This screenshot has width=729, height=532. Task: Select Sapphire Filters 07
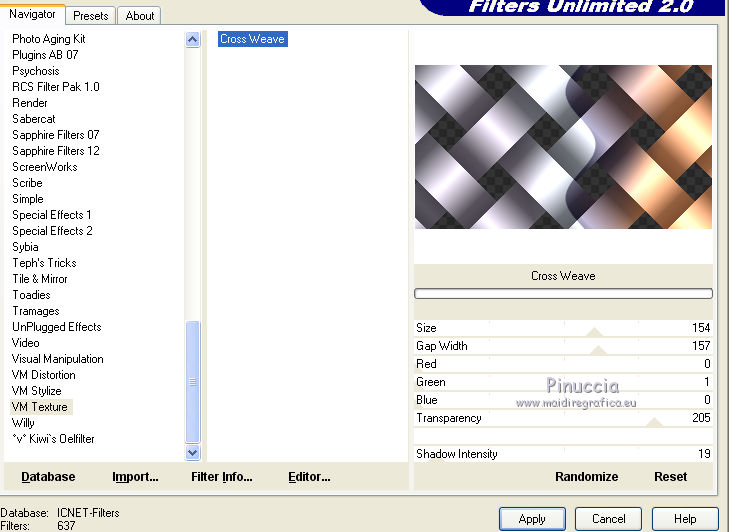tap(56, 135)
